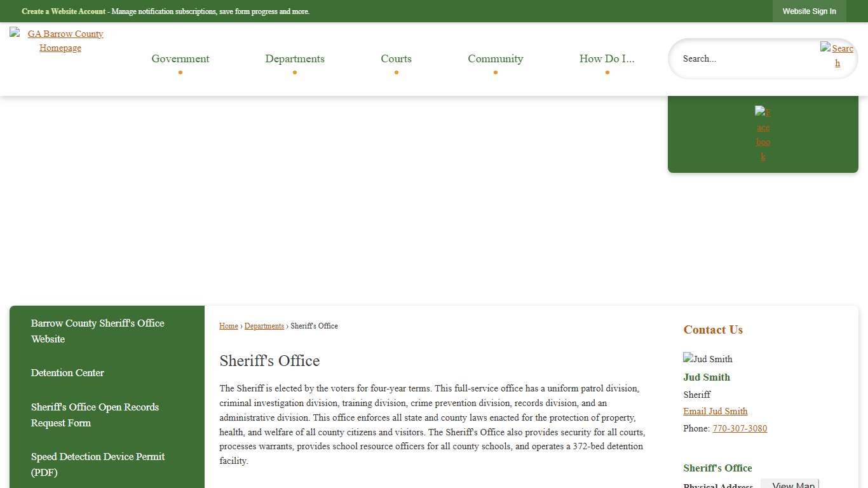The image size is (868, 488).
Task: Visit the Detention Center page
Action: tap(67, 373)
